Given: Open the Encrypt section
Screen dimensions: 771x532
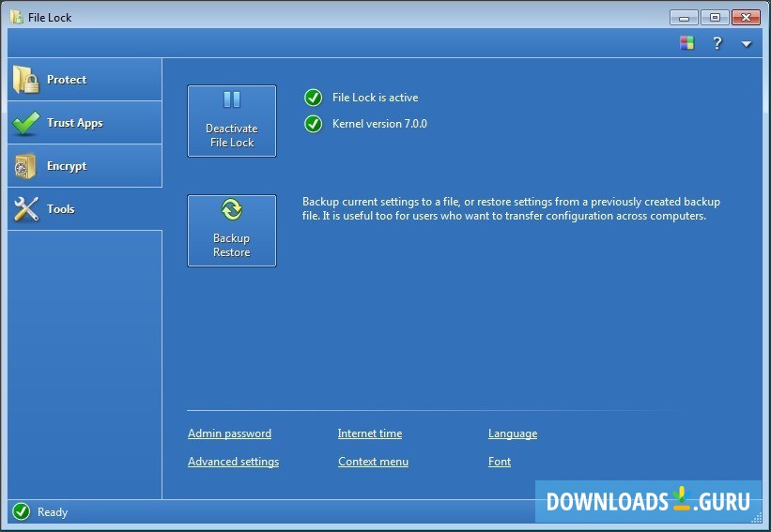Looking at the screenshot, I should (x=85, y=166).
